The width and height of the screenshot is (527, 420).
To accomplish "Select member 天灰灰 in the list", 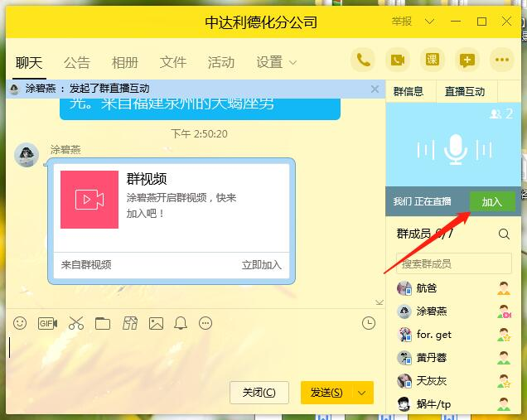I will point(453,381).
